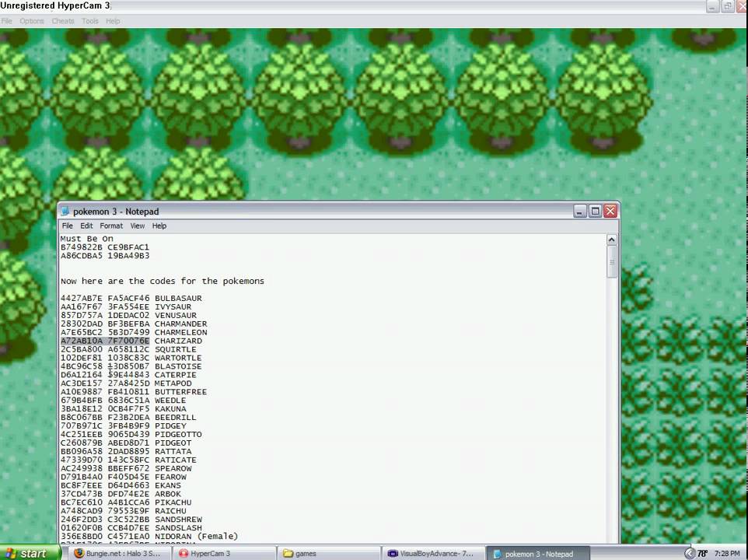Open the Windows Start menu
Image resolution: width=748 pixels, height=560 pixels.
click(30, 553)
